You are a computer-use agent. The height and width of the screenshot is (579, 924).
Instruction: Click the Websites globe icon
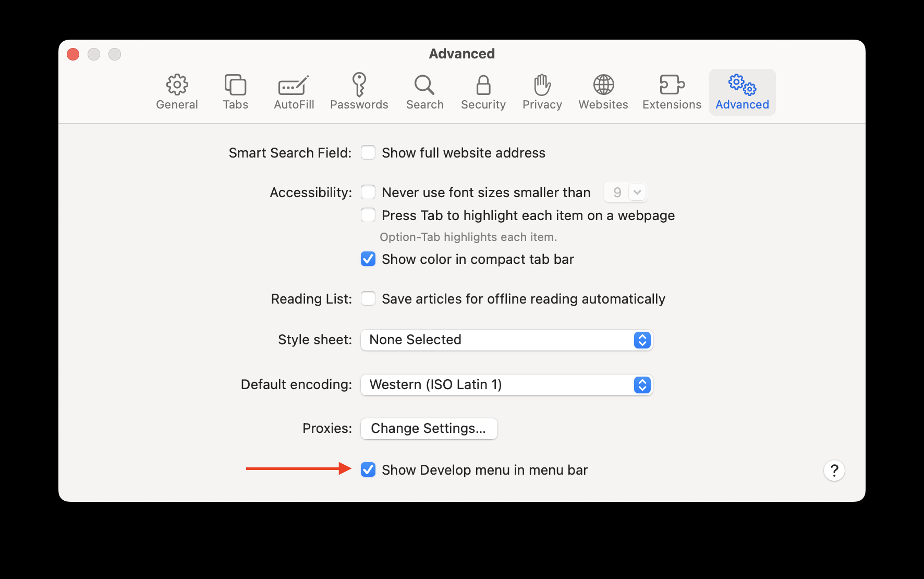(x=603, y=92)
